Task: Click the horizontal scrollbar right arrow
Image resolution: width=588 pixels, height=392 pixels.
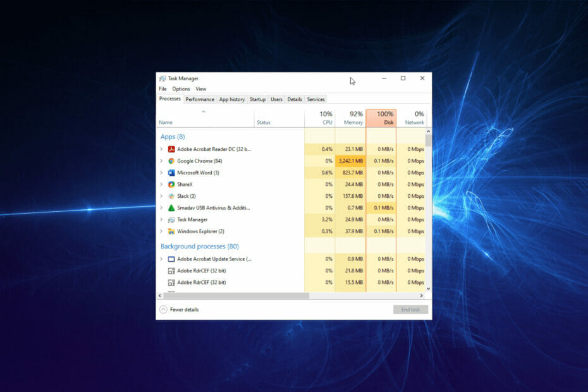Action: (x=422, y=296)
